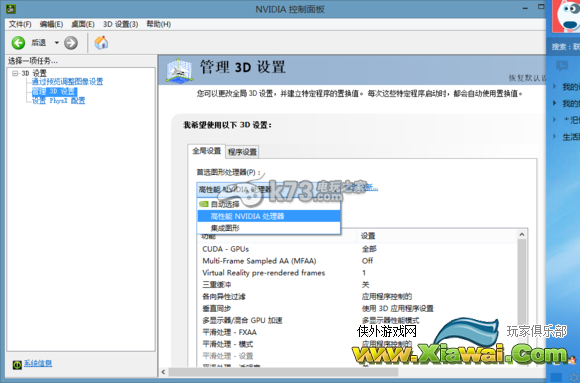
Task: Click the horizontal scrollbar left arrow
Action: click(x=164, y=372)
